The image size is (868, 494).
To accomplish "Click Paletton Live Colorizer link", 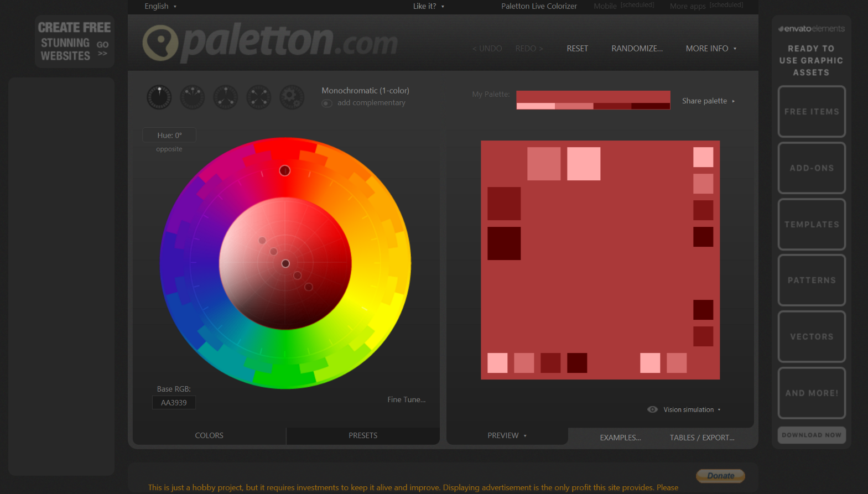I will (x=539, y=6).
